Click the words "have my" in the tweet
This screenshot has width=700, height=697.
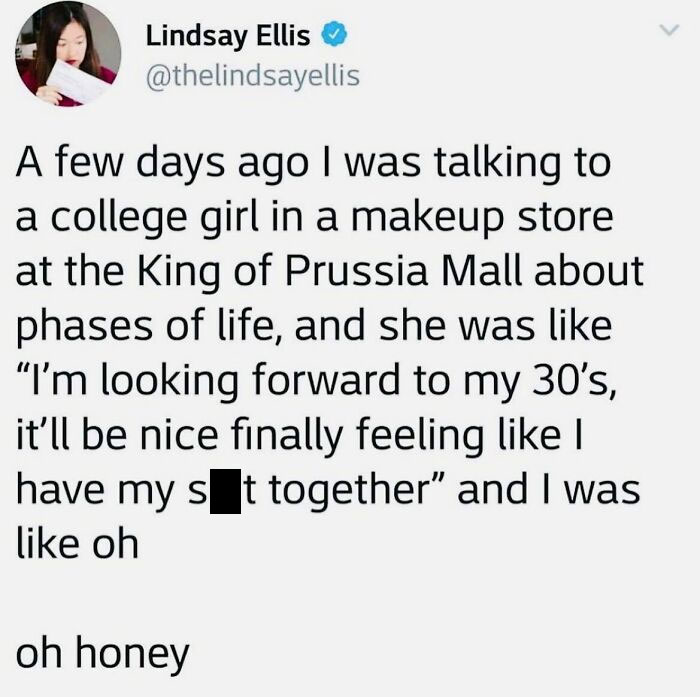(x=95, y=490)
